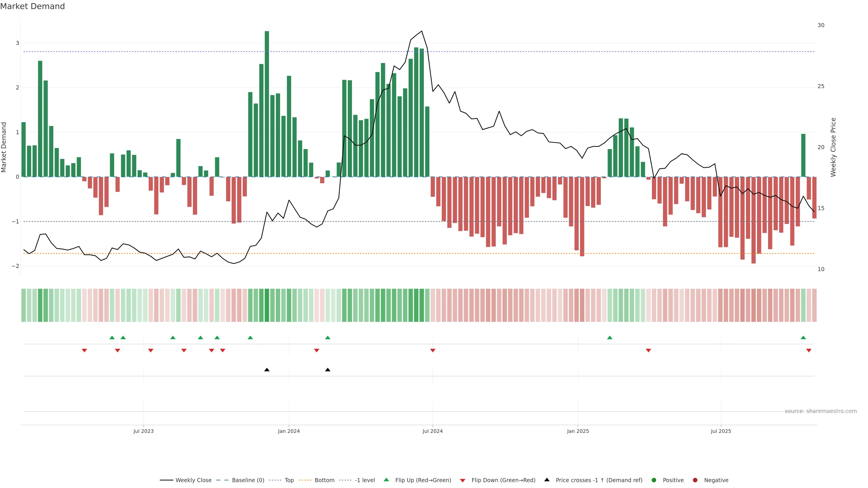
Task: Toggle the -1 level legend item
Action: coord(365,480)
